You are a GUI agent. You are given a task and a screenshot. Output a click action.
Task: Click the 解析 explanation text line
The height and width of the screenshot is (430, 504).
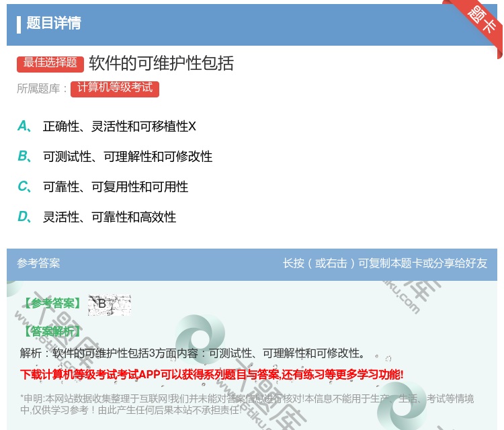point(193,353)
